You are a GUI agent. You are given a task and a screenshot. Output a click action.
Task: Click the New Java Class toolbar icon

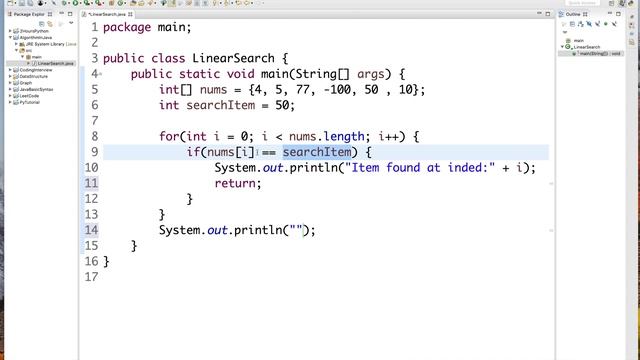point(120,3)
